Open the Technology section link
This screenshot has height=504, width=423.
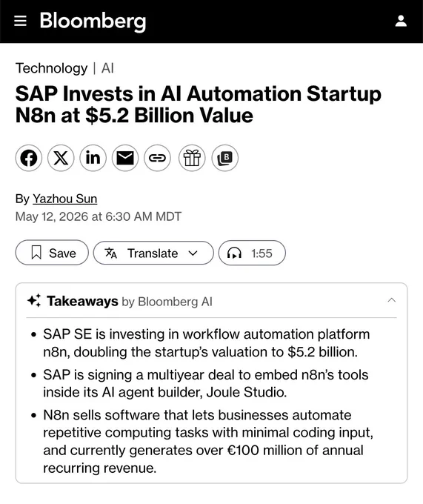[51, 68]
